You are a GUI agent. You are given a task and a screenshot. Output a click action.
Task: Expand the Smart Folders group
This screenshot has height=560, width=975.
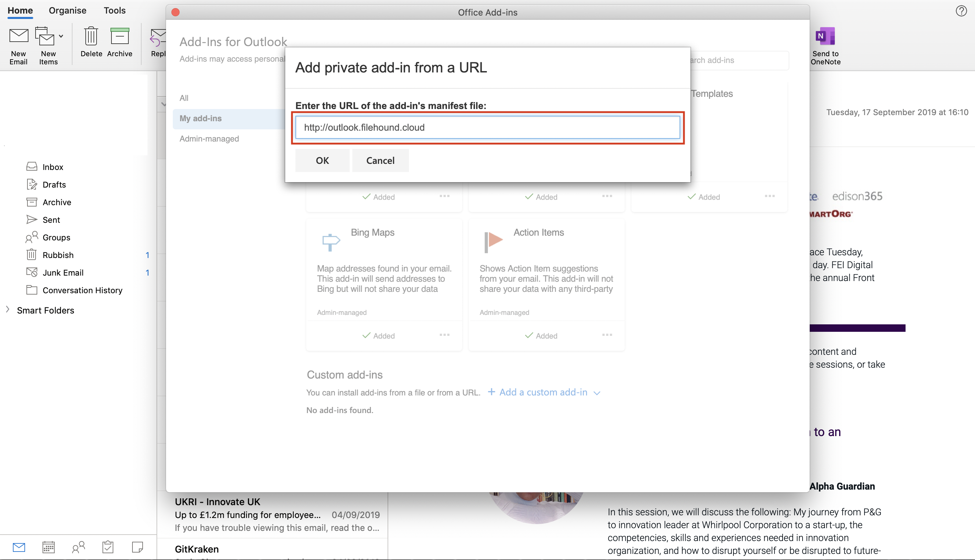[8, 309]
